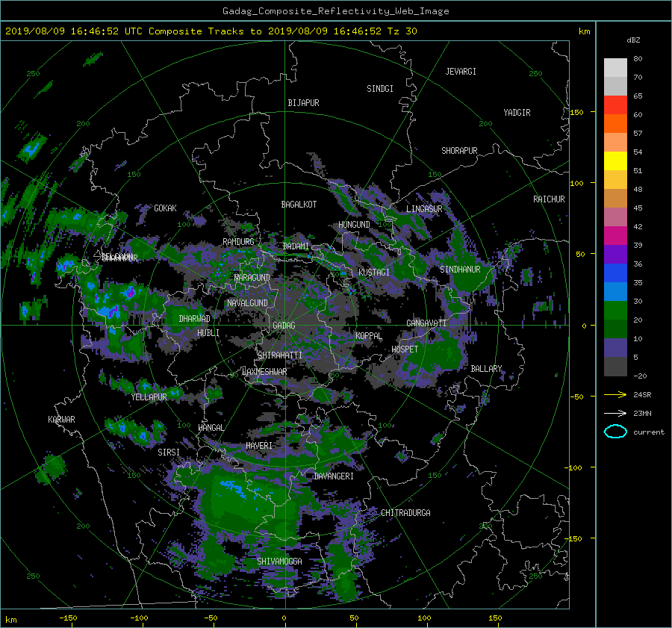672x628 pixels.
Task: Click the yellow 54 dBZ legend swatch
Action: pyautogui.click(x=615, y=161)
